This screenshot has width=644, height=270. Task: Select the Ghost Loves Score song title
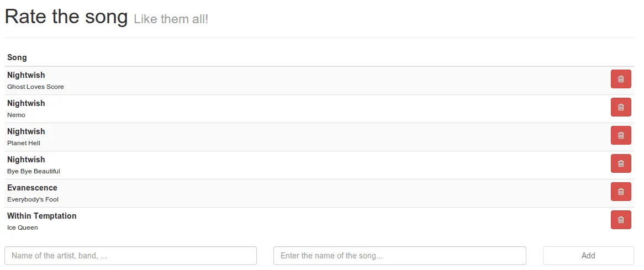tap(35, 87)
